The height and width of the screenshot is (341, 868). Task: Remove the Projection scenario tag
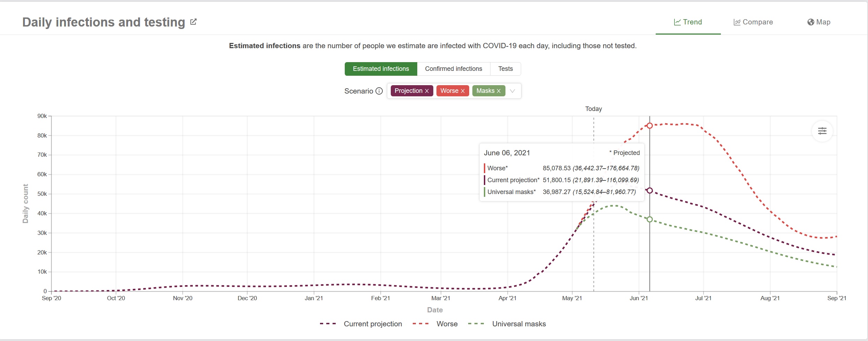[427, 91]
